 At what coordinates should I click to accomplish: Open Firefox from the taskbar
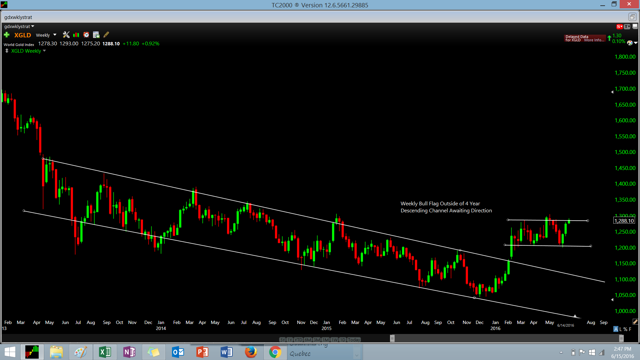251,352
